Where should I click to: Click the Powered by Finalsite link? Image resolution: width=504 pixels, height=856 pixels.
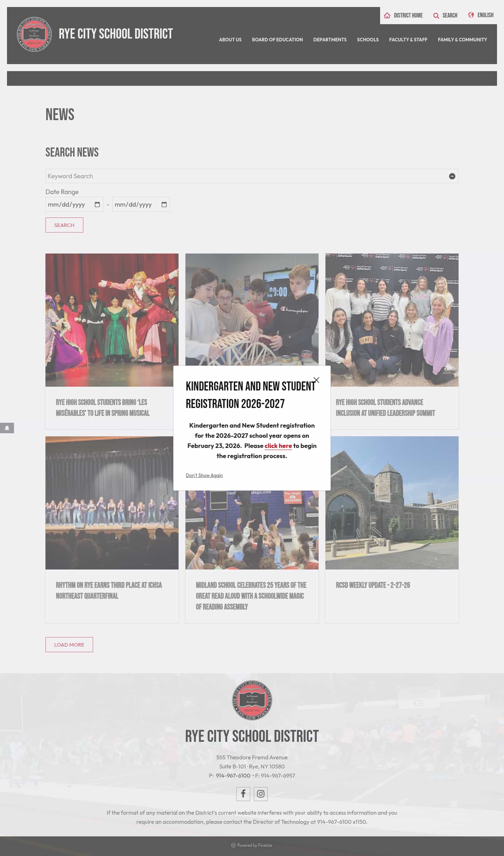pyautogui.click(x=252, y=845)
